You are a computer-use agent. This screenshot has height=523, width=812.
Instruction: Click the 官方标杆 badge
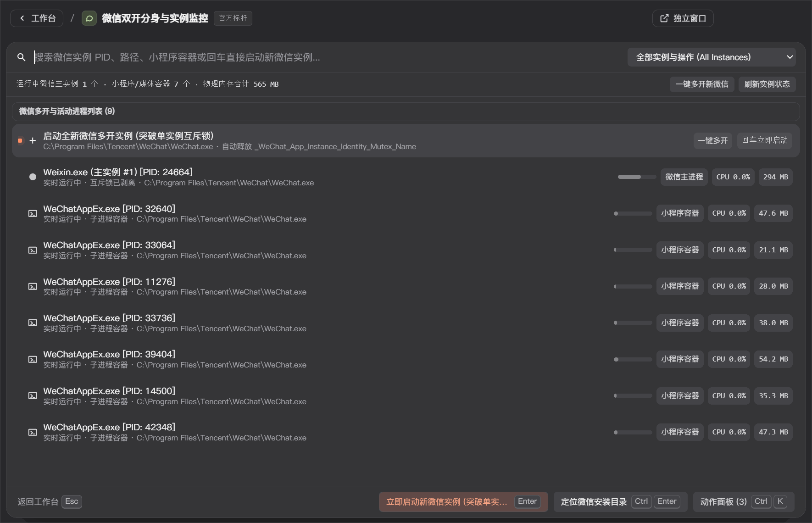(x=233, y=18)
